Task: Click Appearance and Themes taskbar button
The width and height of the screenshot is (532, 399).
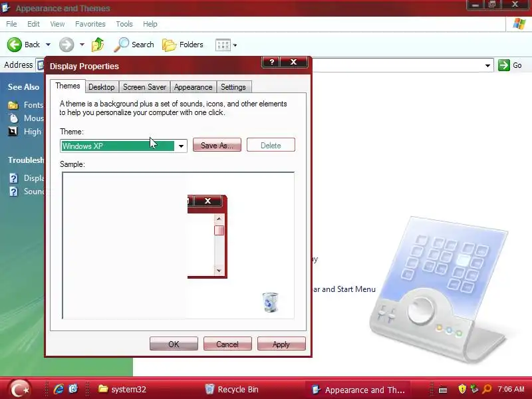Action: (359, 390)
